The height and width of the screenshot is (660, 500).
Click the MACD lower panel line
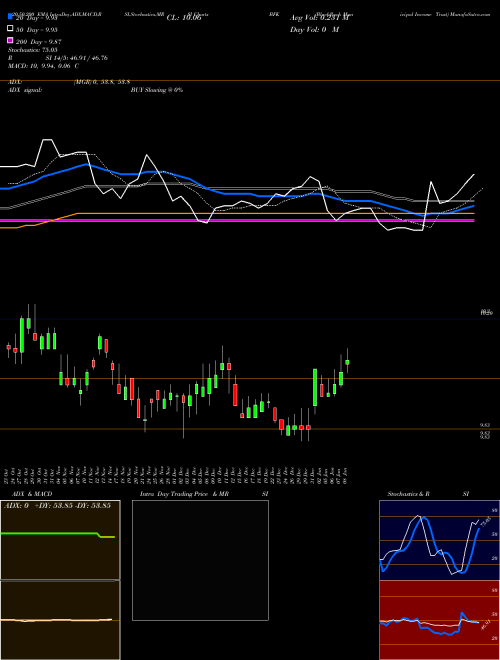(x=56, y=620)
